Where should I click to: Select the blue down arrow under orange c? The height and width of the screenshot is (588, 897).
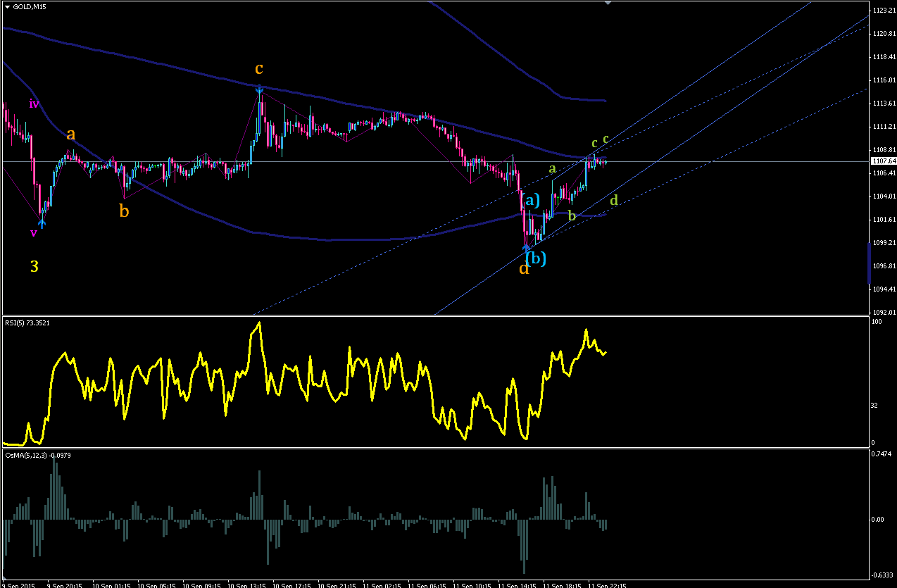pos(260,89)
